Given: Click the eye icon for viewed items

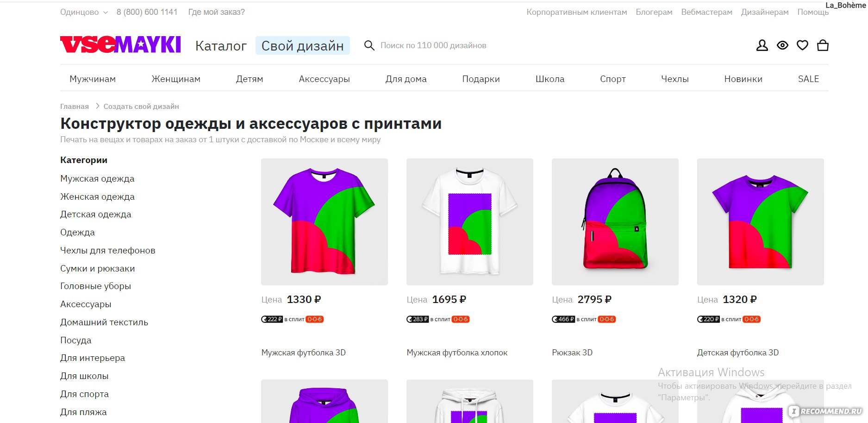Looking at the screenshot, I should (x=782, y=45).
